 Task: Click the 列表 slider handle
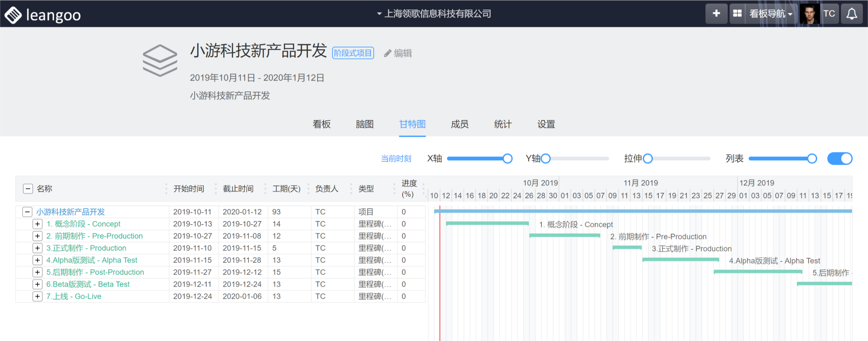tap(812, 159)
